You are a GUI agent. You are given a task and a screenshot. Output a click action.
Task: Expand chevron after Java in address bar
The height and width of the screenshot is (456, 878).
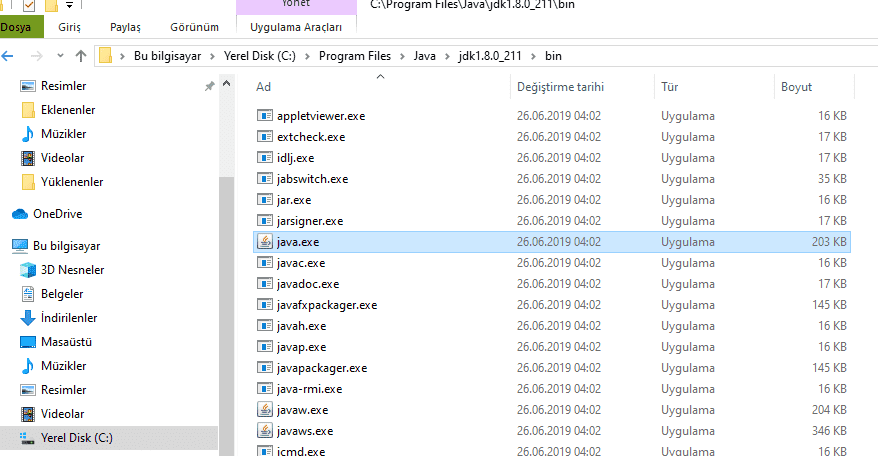point(447,56)
